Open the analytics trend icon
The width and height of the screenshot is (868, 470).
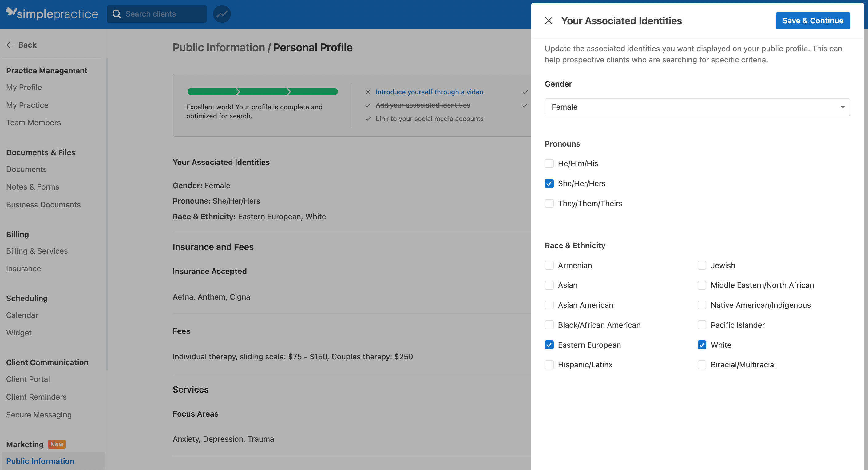(222, 14)
